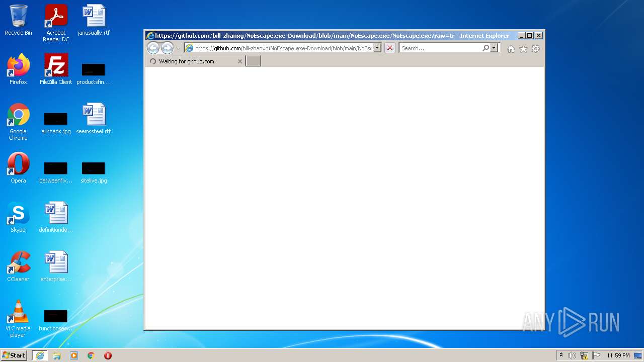Open the Tools gear icon

point(536,49)
